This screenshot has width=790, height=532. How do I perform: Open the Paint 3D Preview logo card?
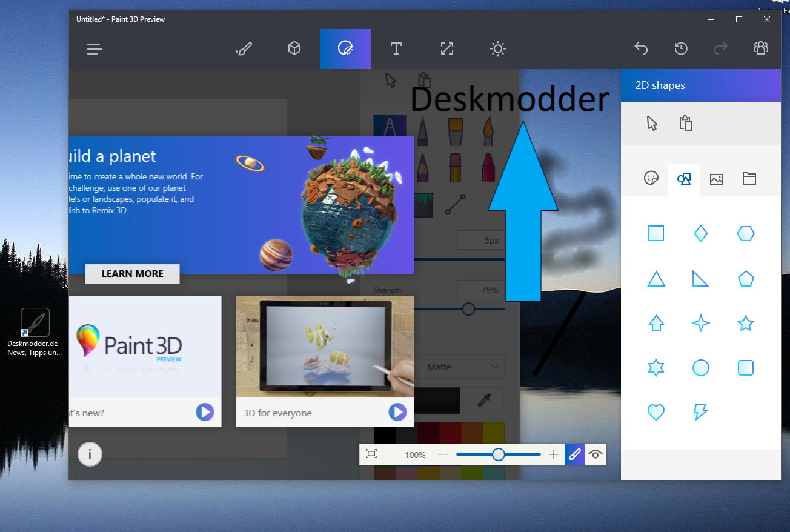tap(145, 347)
